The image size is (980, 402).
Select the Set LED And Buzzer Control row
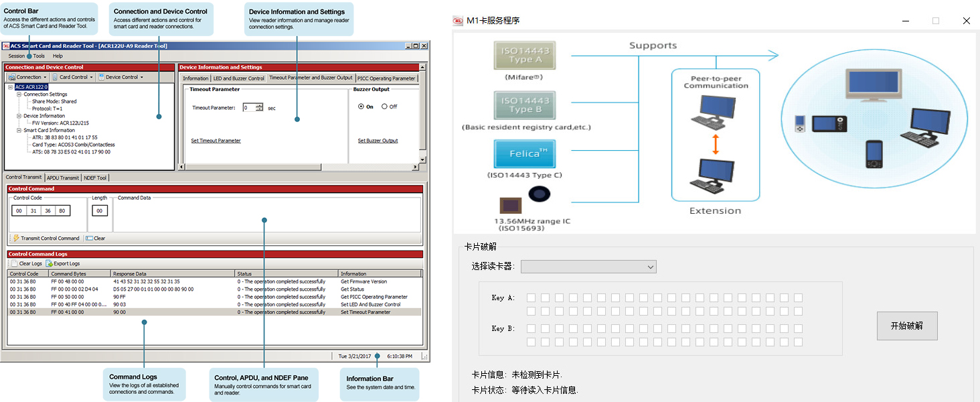click(x=215, y=304)
